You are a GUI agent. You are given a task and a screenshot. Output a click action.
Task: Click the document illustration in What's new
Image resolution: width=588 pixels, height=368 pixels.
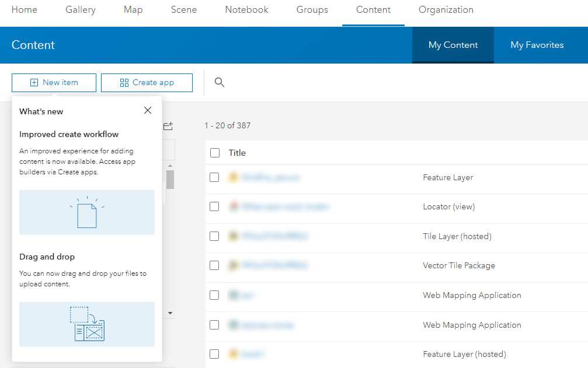pos(87,212)
